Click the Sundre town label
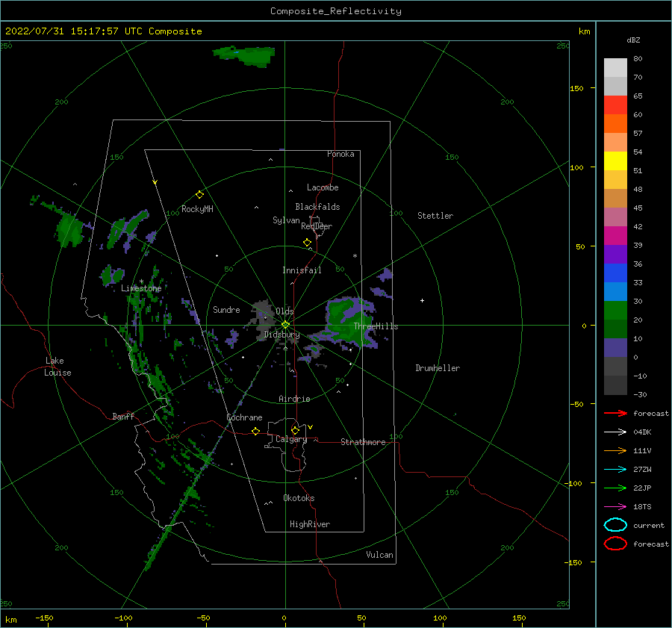The width and height of the screenshot is (672, 628). click(x=226, y=309)
